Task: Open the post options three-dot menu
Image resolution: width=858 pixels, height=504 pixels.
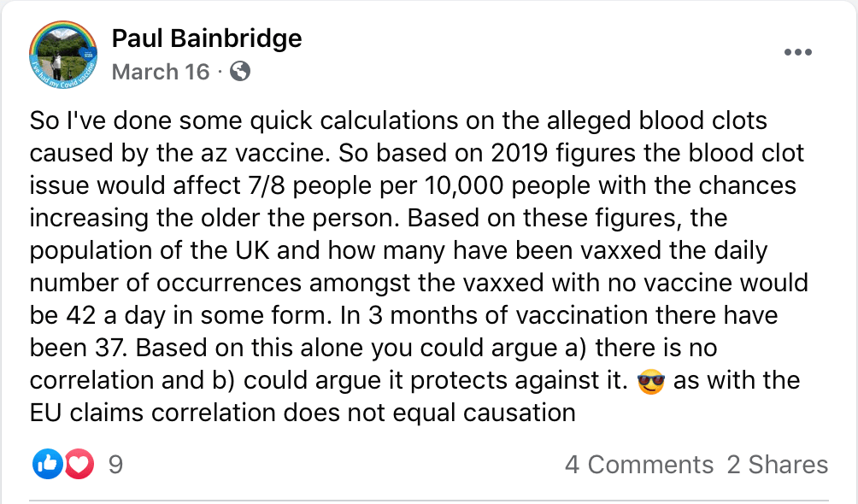Action: coord(797,53)
